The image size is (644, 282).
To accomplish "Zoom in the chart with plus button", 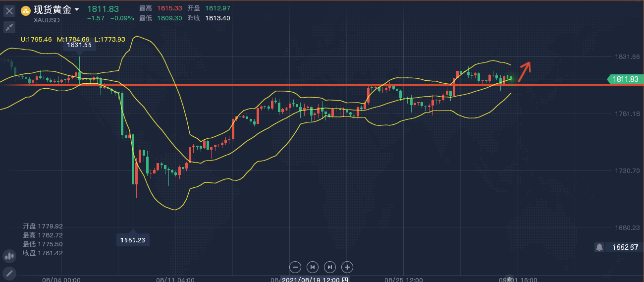I will point(347,267).
